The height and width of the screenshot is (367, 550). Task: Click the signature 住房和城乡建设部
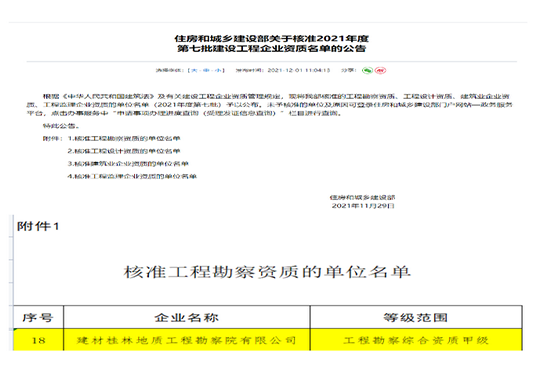(363, 198)
